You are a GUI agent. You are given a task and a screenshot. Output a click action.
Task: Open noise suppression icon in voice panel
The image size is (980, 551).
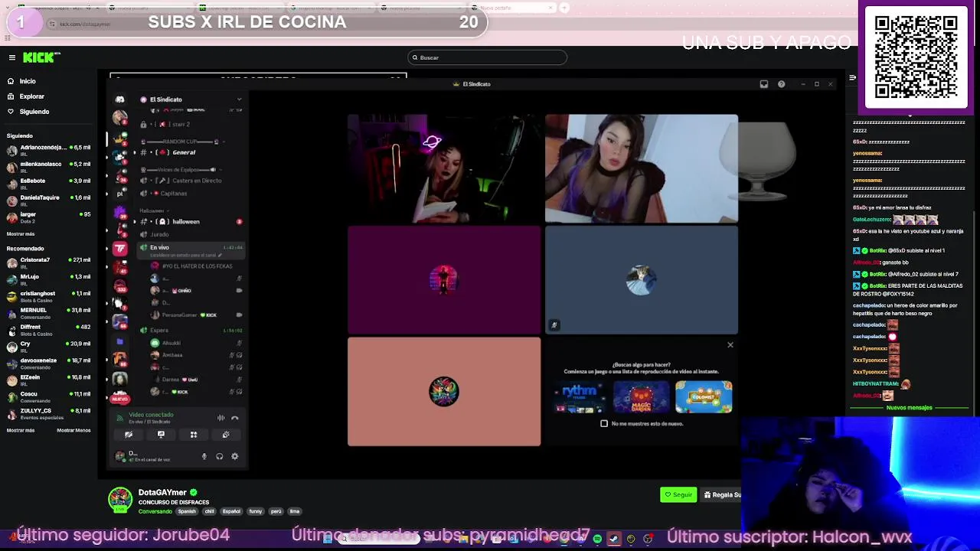[x=221, y=418]
